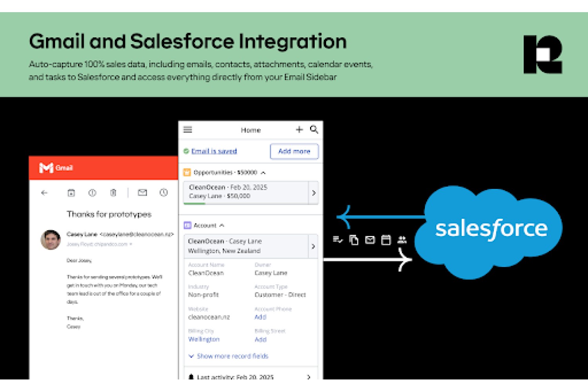Click the email envelope icon near arrows
The width and height of the screenshot is (588, 392).
point(370,240)
